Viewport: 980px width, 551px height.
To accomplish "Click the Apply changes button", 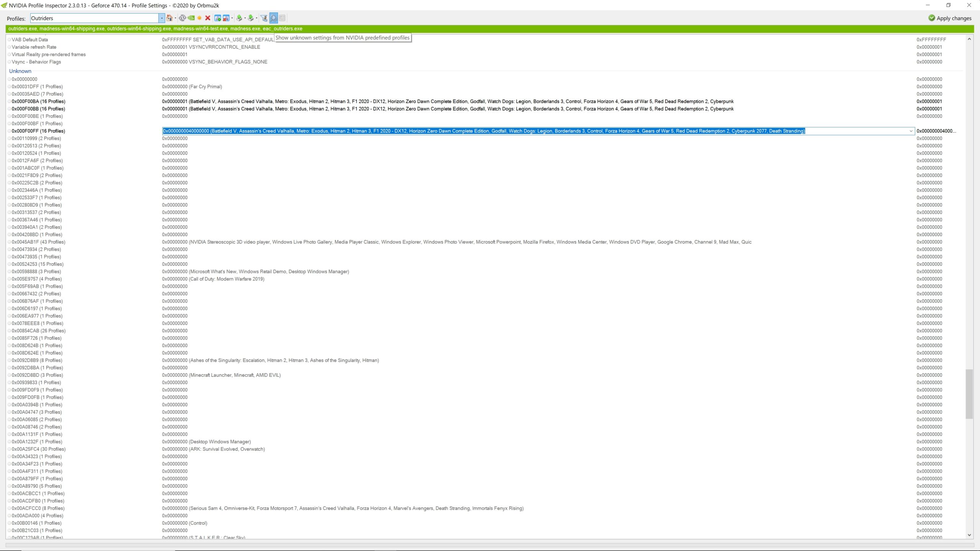I will (950, 18).
